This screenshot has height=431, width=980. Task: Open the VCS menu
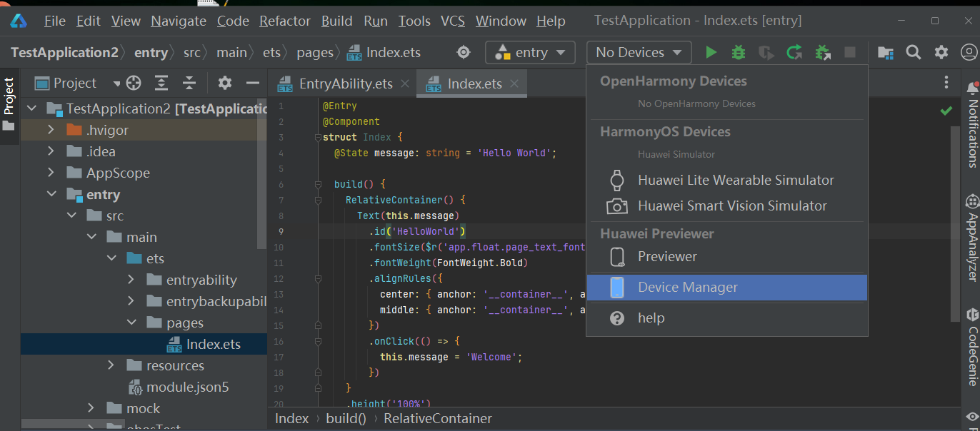pos(453,21)
